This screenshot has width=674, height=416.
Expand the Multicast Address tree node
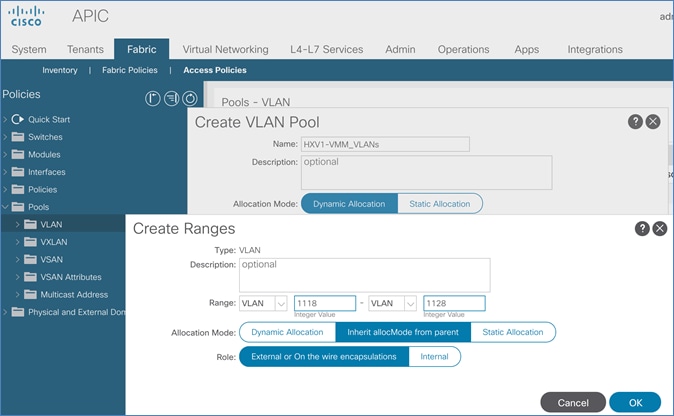18,294
